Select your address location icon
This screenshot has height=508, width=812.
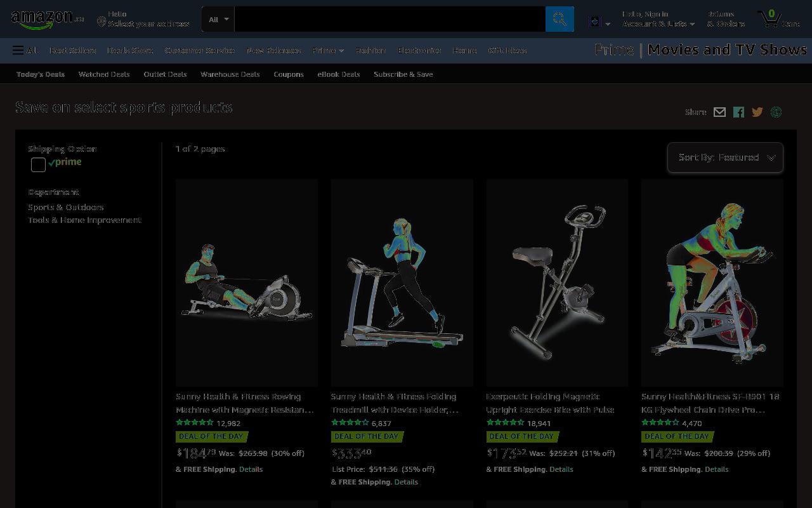(x=101, y=22)
